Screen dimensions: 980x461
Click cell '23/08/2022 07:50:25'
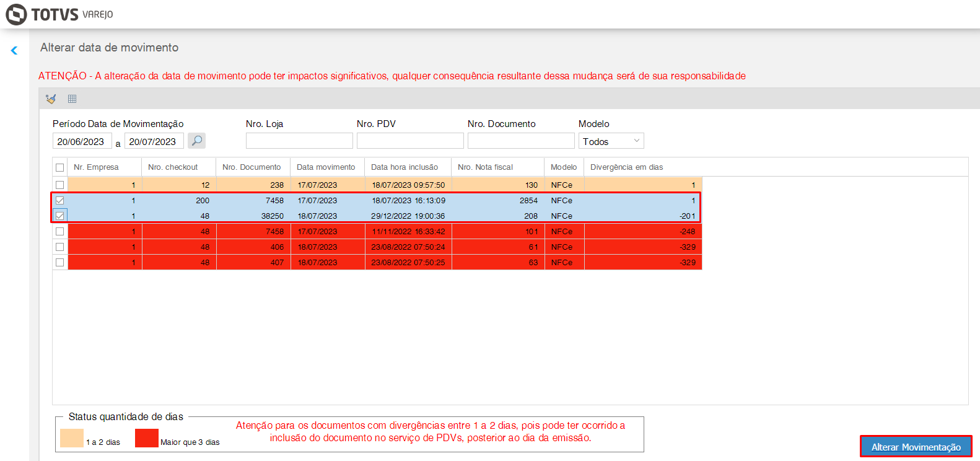(x=408, y=262)
